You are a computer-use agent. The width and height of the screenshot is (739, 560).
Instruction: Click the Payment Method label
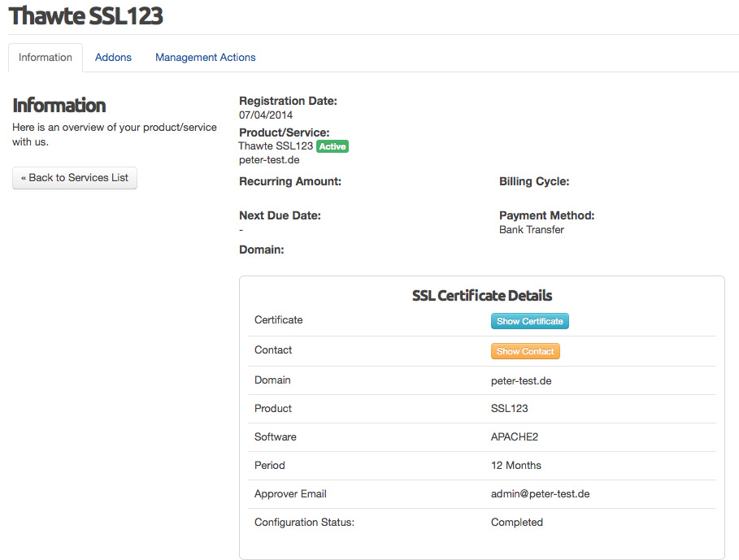click(546, 215)
